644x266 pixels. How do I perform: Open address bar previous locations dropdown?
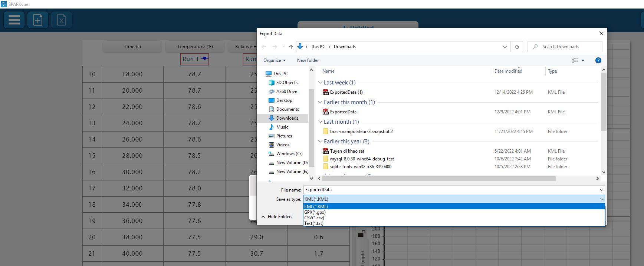point(505,47)
